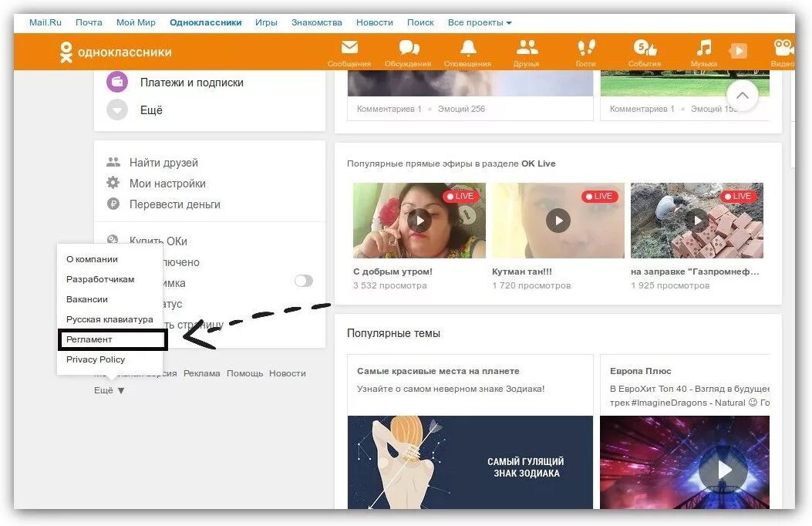Viewport: 812px width, 526px height.
Task: Open Сообщения messages envelope icon
Action: click(x=349, y=48)
